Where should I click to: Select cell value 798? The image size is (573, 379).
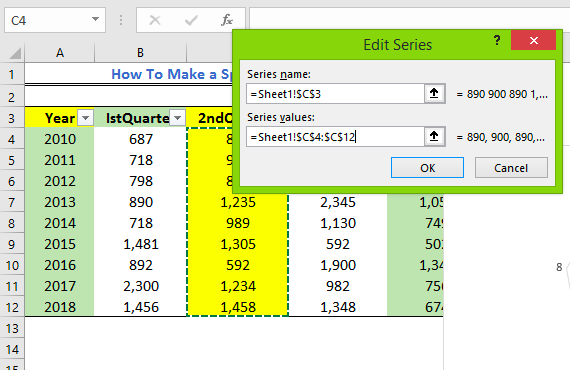(x=140, y=181)
